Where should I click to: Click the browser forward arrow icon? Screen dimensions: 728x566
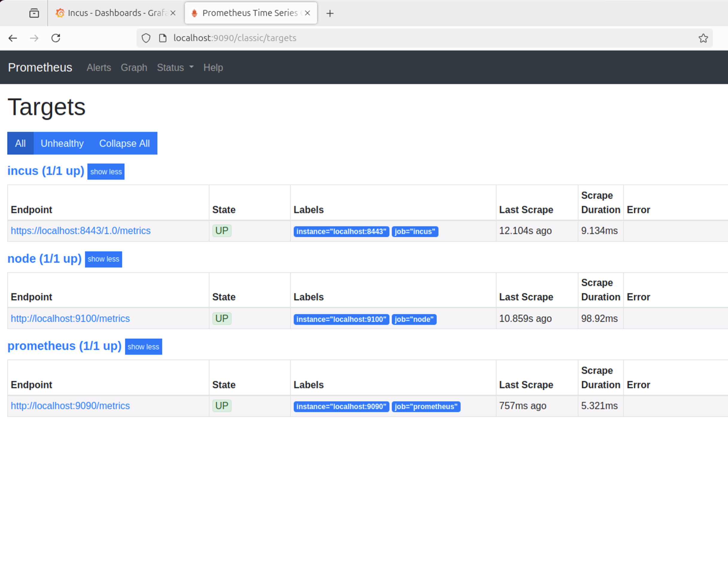coord(34,38)
